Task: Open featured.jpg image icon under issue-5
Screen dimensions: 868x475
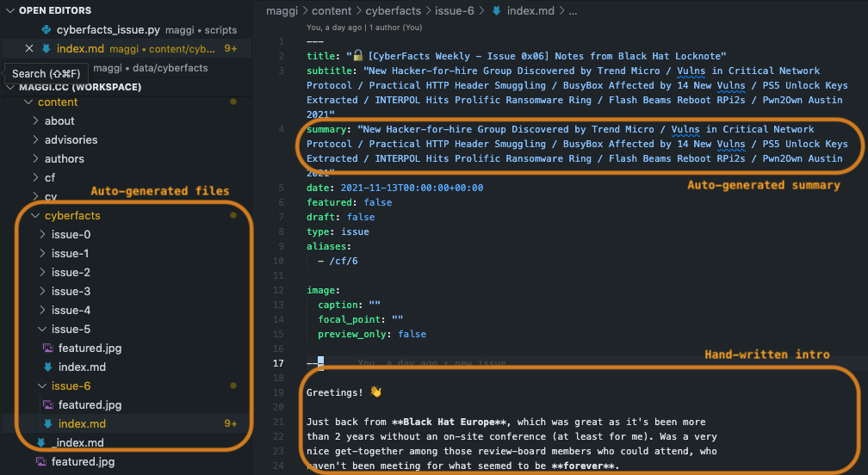Action: click(48, 349)
